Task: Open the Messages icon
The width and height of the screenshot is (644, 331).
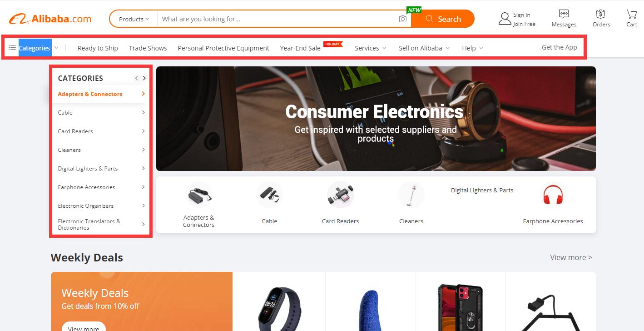Action: [564, 14]
